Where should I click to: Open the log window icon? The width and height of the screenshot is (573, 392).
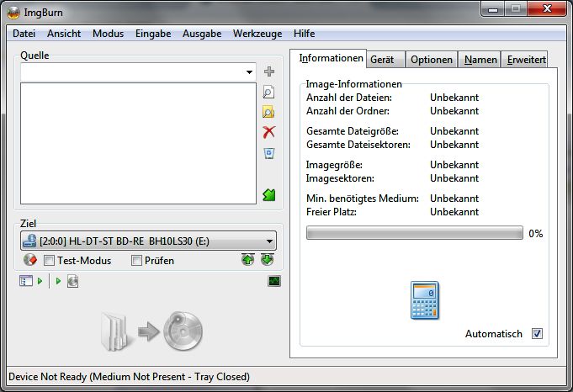point(25,281)
